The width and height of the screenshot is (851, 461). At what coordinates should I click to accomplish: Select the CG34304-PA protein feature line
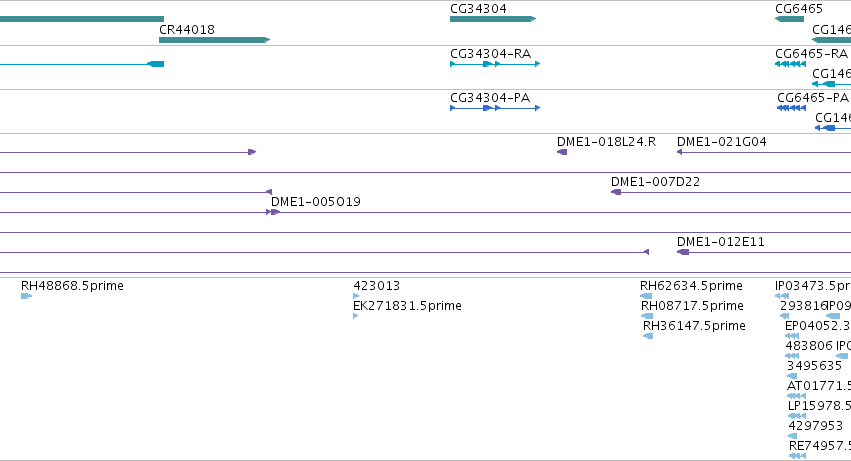point(495,108)
